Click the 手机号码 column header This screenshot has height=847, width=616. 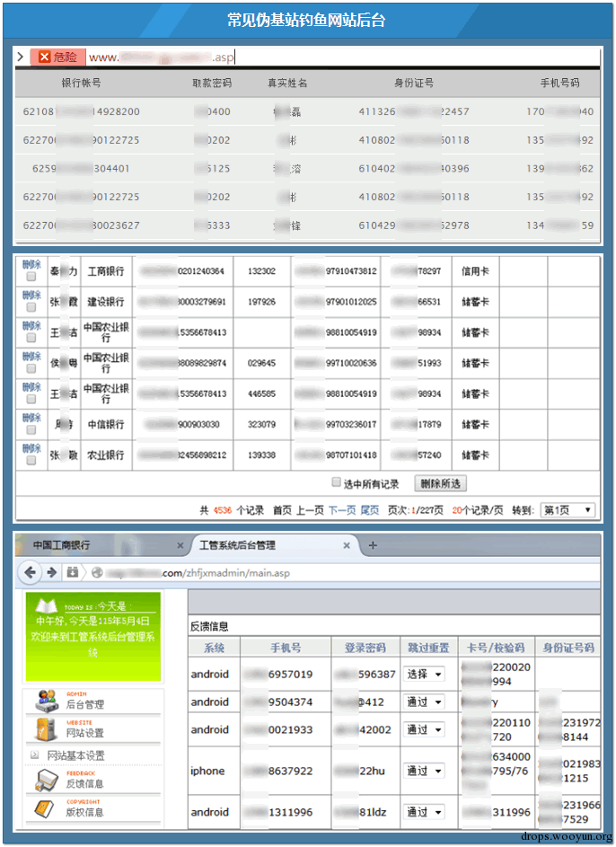[x=559, y=83]
